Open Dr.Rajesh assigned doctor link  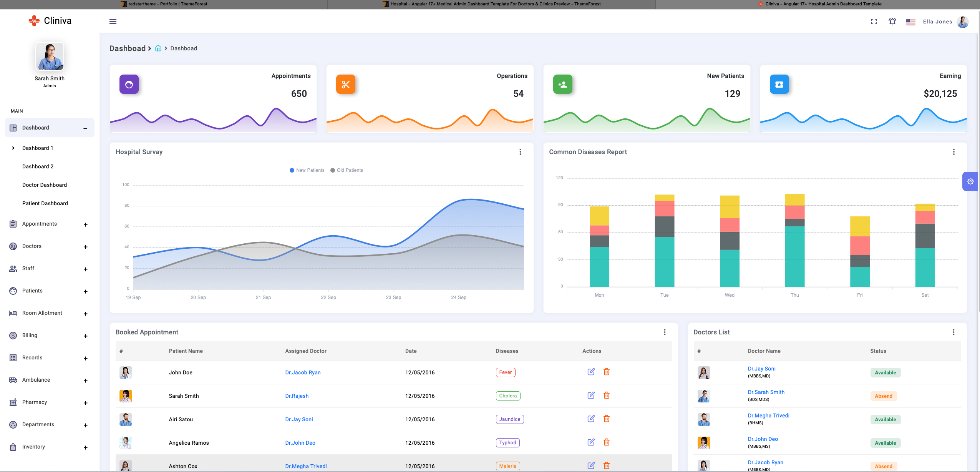tap(297, 396)
